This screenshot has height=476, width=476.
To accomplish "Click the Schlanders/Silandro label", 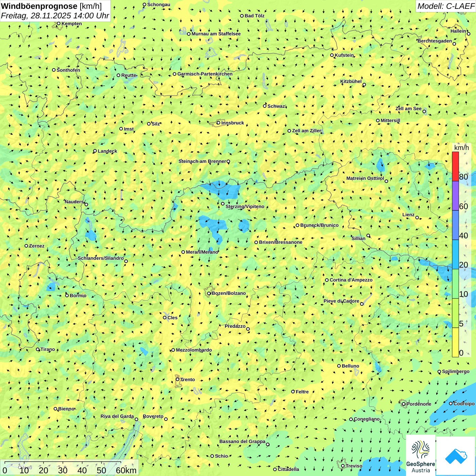I will [101, 258].
